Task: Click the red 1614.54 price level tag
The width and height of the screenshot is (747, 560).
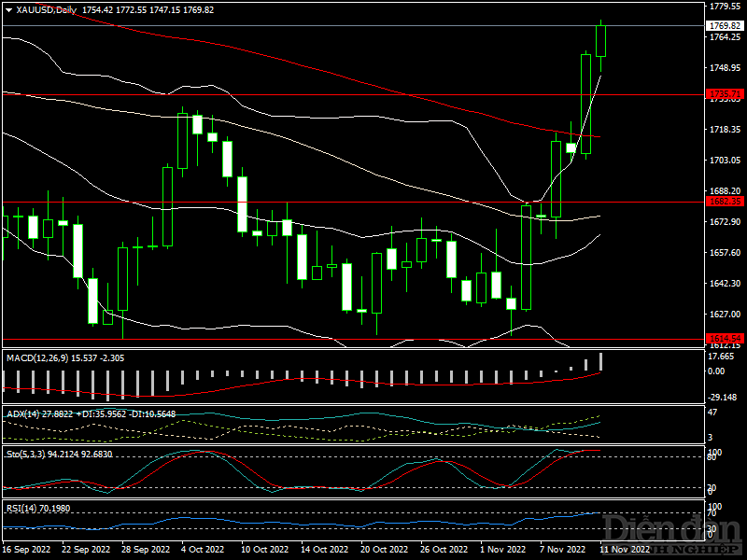Action: tap(725, 338)
